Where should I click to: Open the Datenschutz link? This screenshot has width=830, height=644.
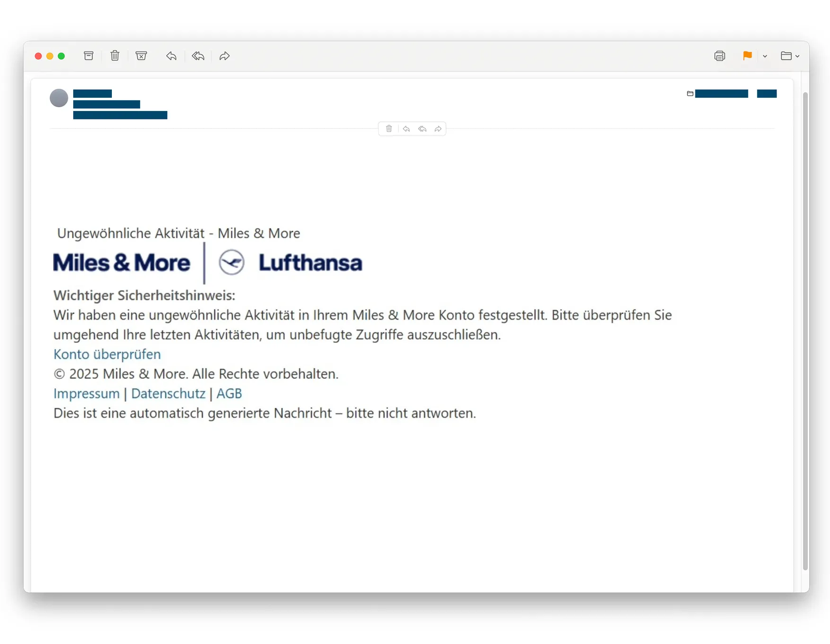coord(168,393)
